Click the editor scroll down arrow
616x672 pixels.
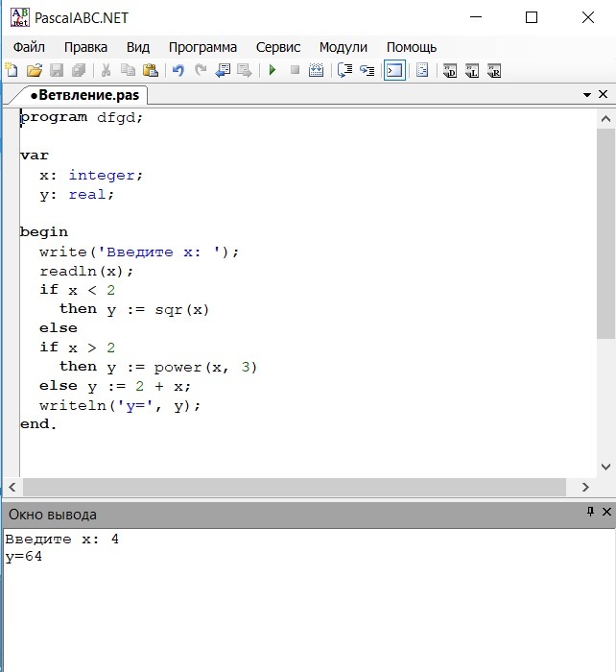pos(605,467)
